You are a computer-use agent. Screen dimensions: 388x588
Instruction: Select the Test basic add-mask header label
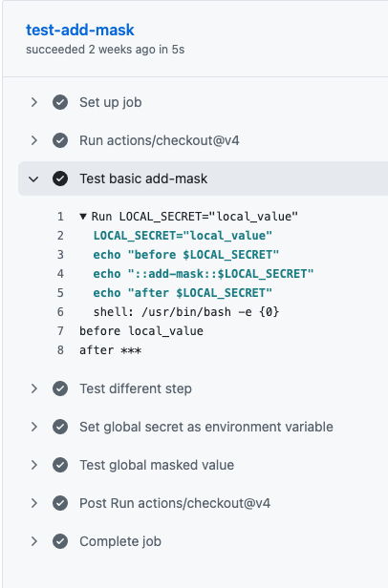pyautogui.click(x=143, y=178)
